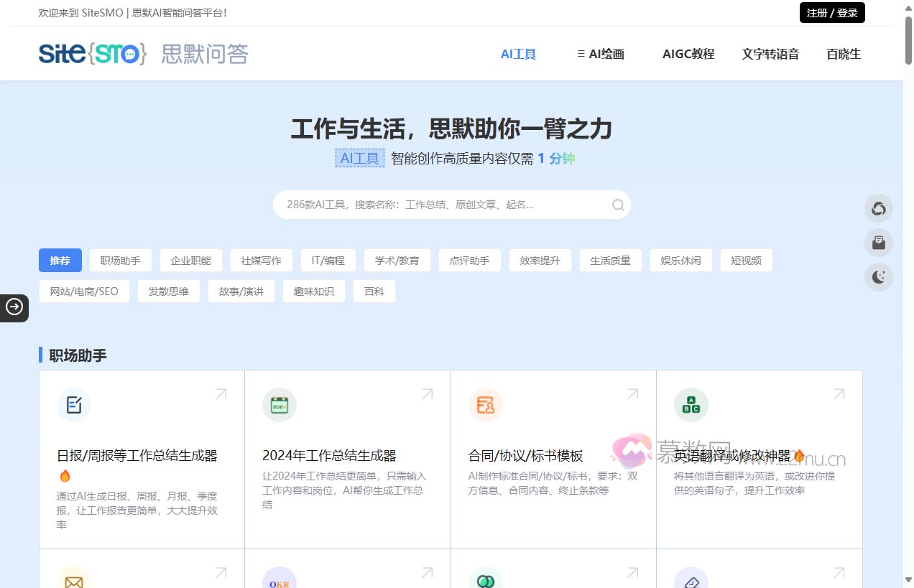Click the calendar icon on 2024年工作总结生成器 card

coord(279,404)
